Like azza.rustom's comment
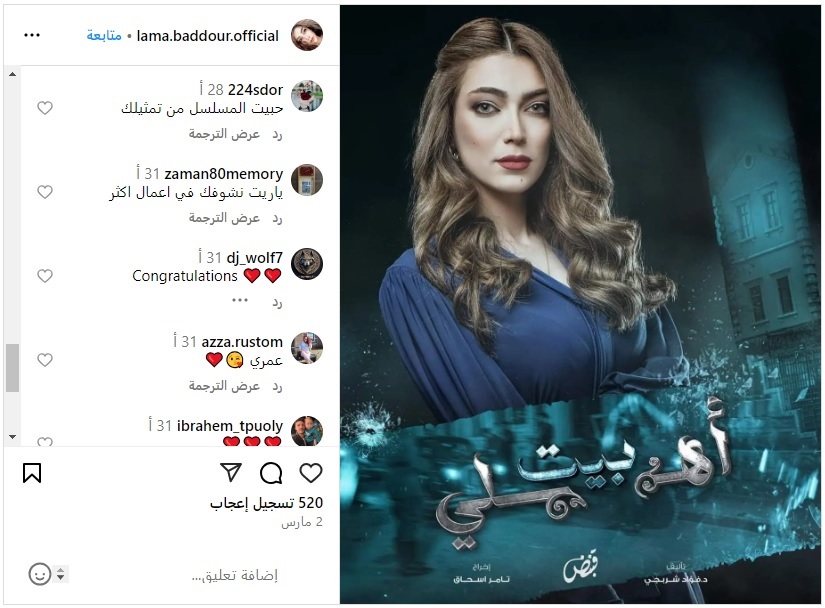Screen dimensions: 825x608 pyautogui.click(x=45, y=360)
